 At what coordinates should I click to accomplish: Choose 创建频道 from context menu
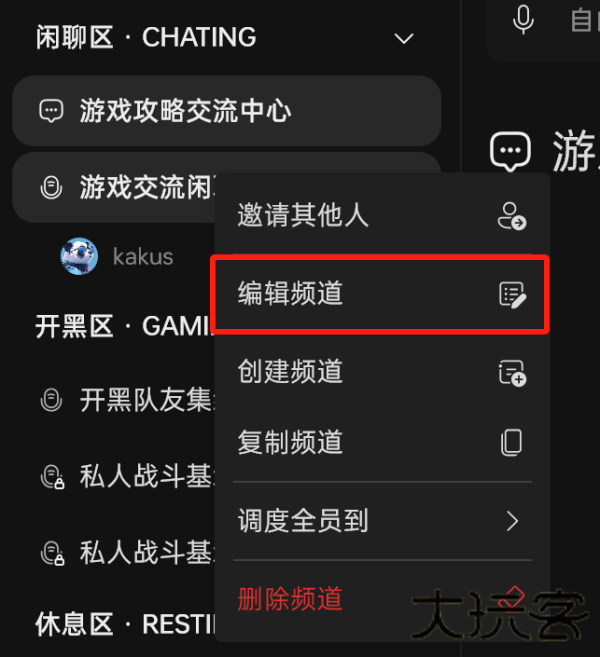(x=382, y=372)
